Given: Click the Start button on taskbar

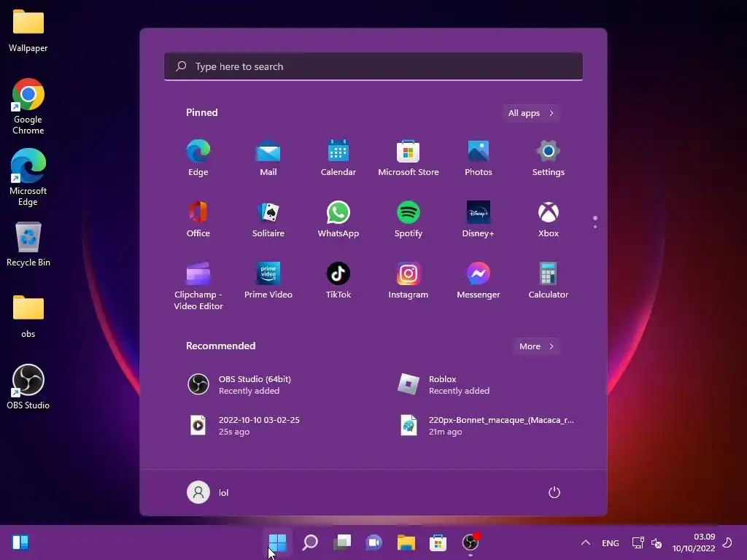Looking at the screenshot, I should click(277, 542).
